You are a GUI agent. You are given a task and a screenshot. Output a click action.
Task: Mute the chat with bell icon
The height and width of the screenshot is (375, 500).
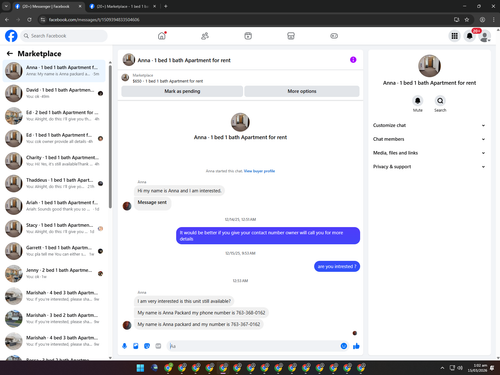[x=418, y=101]
